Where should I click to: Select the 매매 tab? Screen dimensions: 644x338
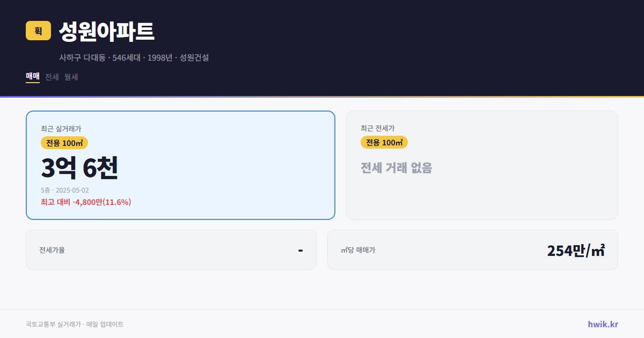(x=32, y=77)
